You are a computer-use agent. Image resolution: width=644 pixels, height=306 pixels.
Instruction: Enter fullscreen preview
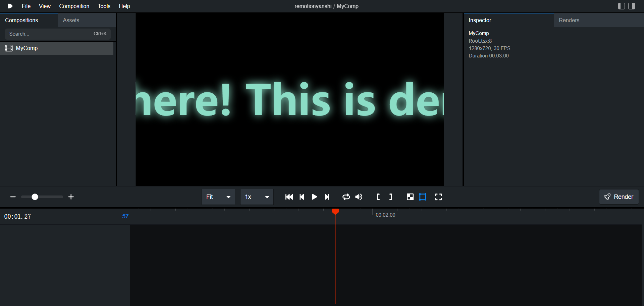(x=438, y=197)
